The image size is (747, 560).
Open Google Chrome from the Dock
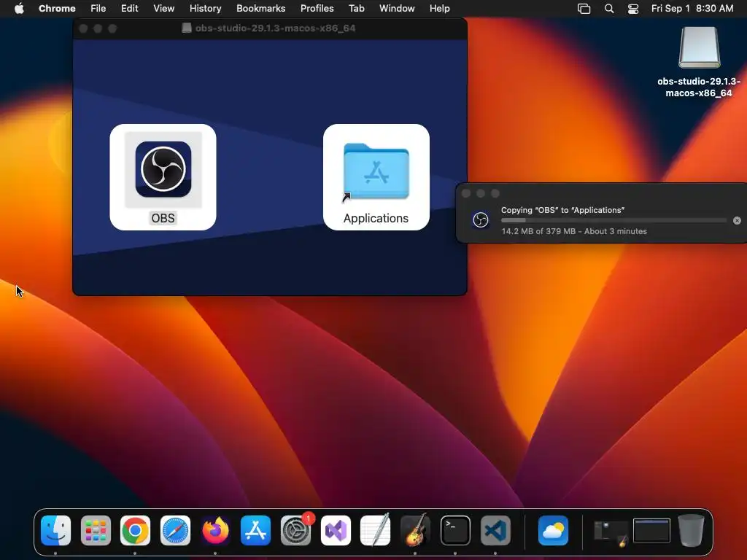[135, 531]
